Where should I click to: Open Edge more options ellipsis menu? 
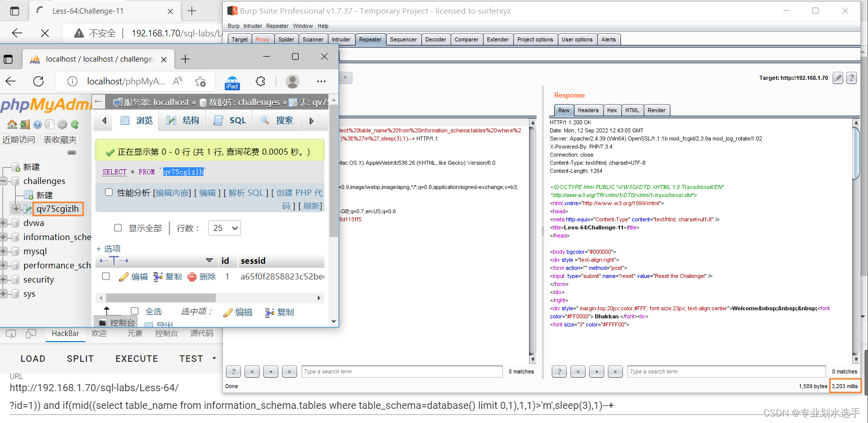pyautogui.click(x=321, y=81)
